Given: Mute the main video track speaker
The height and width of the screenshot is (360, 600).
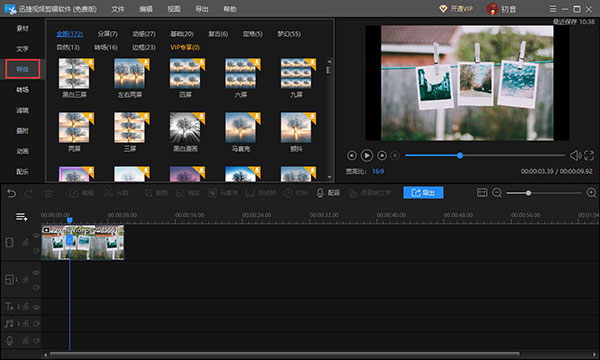Looking at the screenshot, I should [x=36, y=250].
